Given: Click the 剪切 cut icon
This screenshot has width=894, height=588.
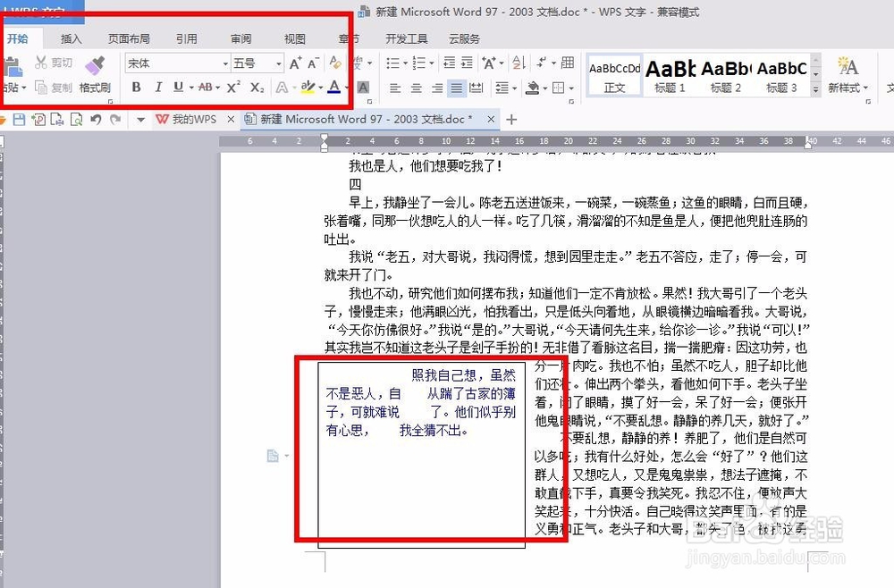Looking at the screenshot, I should (x=51, y=61).
